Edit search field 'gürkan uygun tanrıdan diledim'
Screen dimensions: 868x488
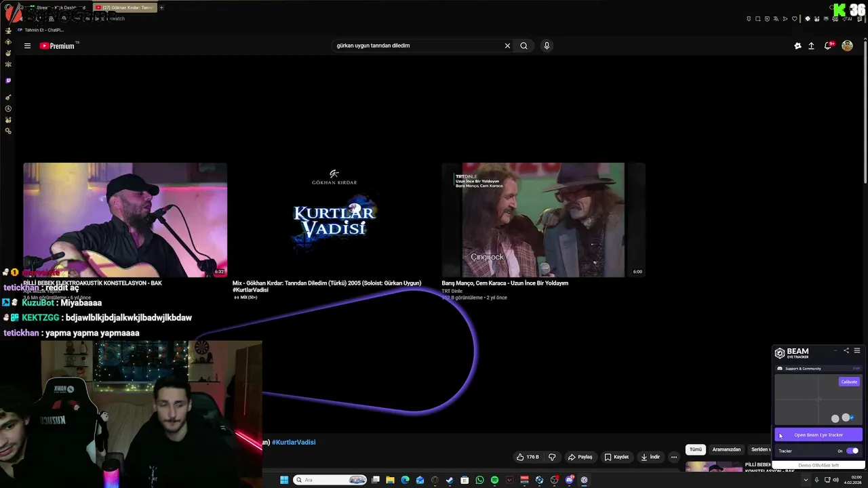417,45
